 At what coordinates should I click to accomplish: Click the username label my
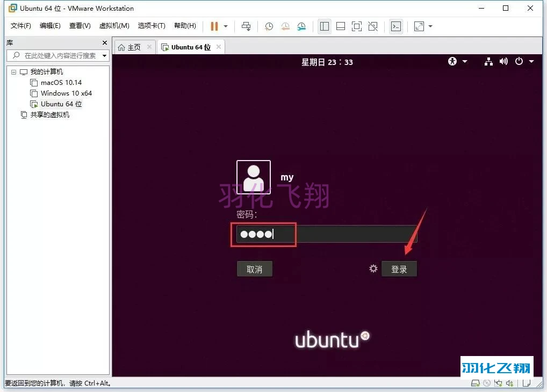tap(287, 178)
